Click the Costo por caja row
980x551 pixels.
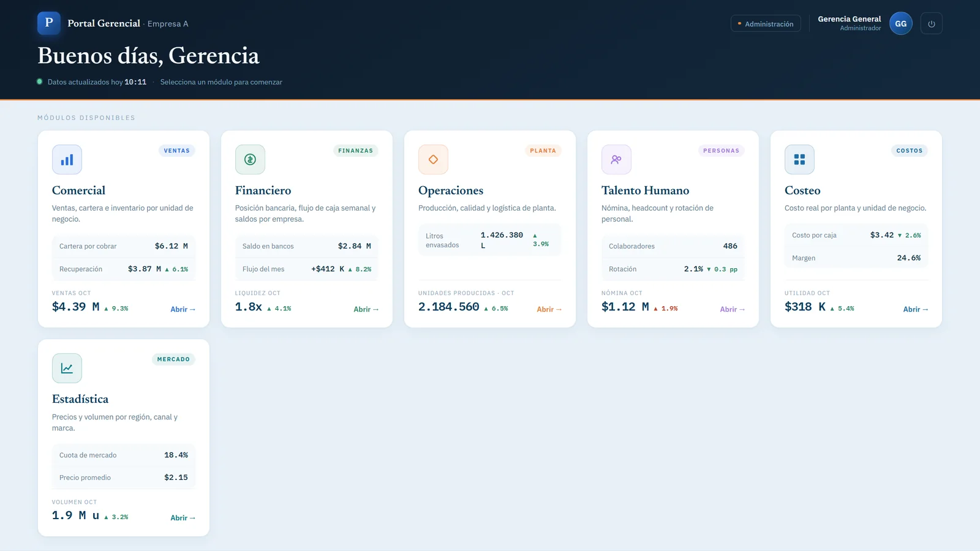[856, 235]
